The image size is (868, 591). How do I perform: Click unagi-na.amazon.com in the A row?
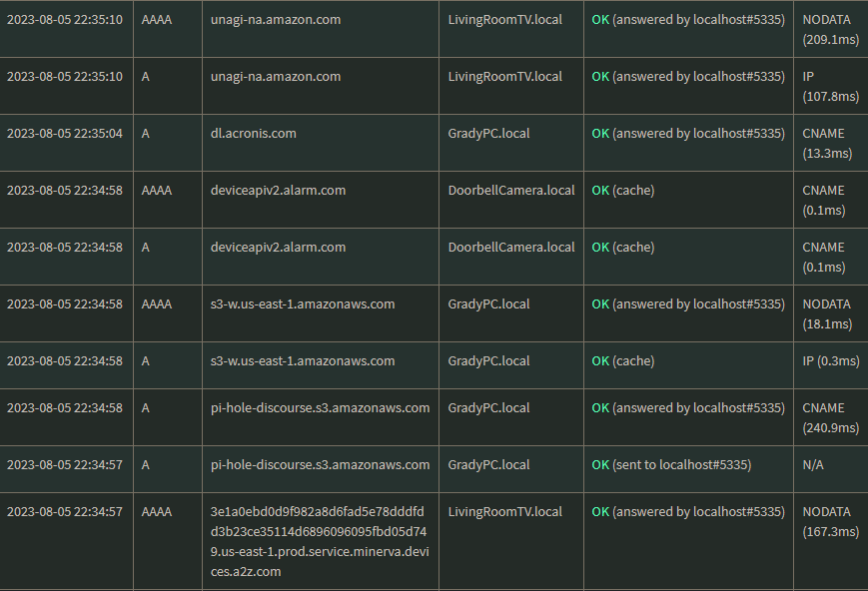coord(276,77)
